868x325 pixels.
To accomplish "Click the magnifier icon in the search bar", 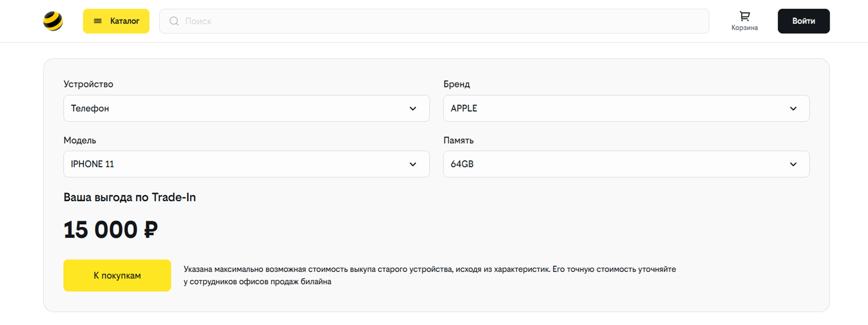I will pyautogui.click(x=174, y=21).
